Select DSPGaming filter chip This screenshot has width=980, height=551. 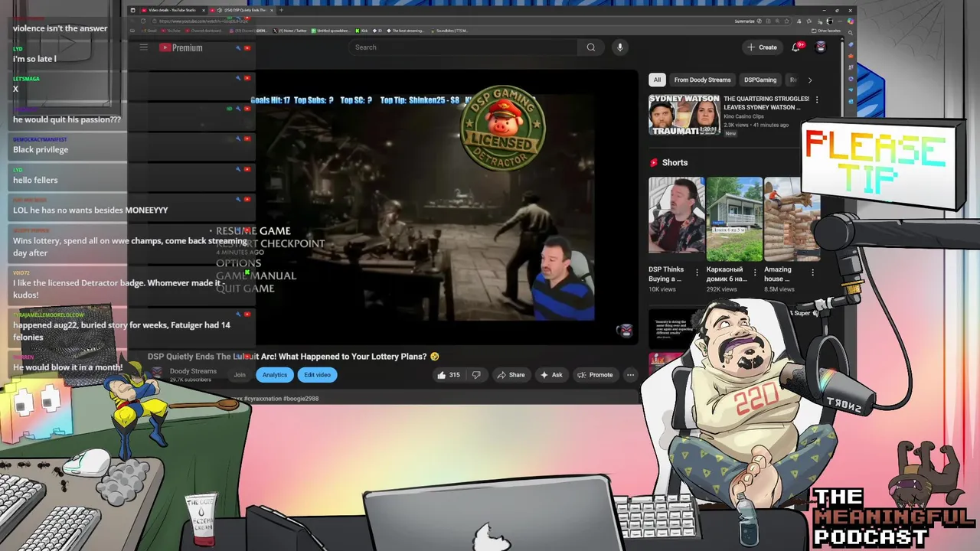pos(760,80)
